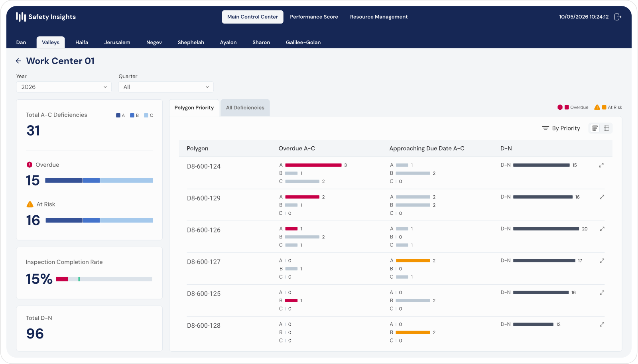Viewport: 638px width, 364px height.
Task: Click the Total A-C Deficiencies value 31
Action: tap(33, 131)
